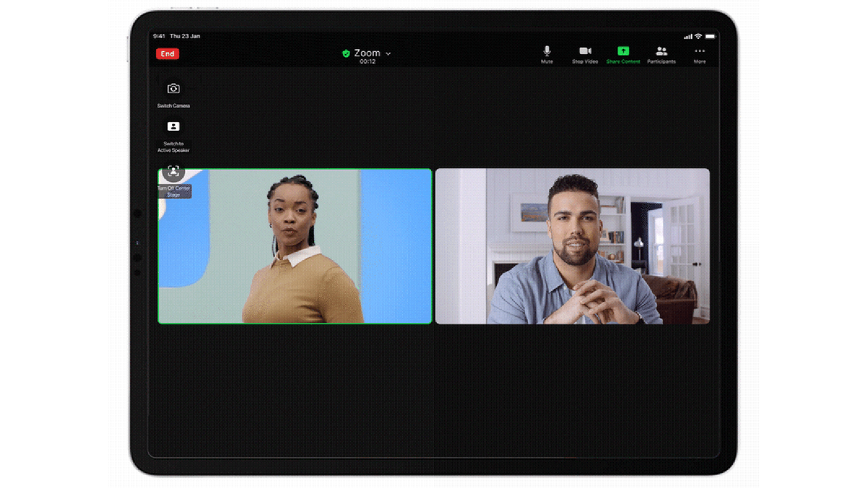Switch to Active Speaker view
This screenshot has width=868, height=488.
click(x=174, y=135)
